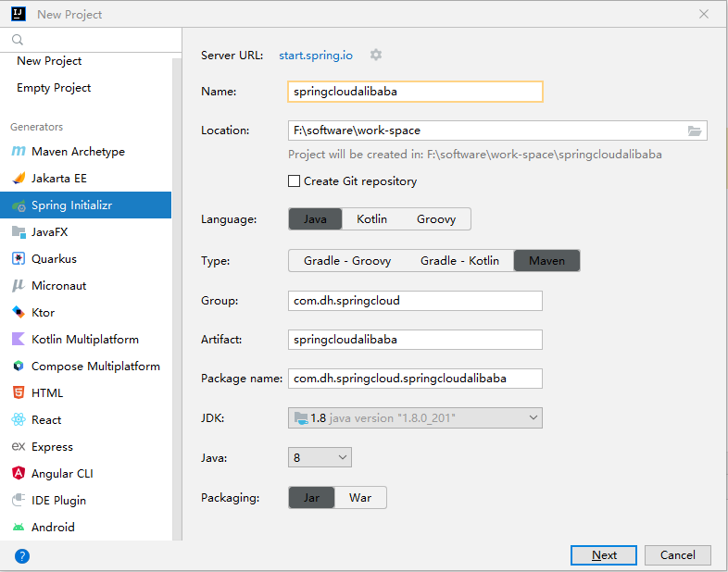728x572 pixels.
Task: Close the New Project dialog
Action: [x=704, y=14]
